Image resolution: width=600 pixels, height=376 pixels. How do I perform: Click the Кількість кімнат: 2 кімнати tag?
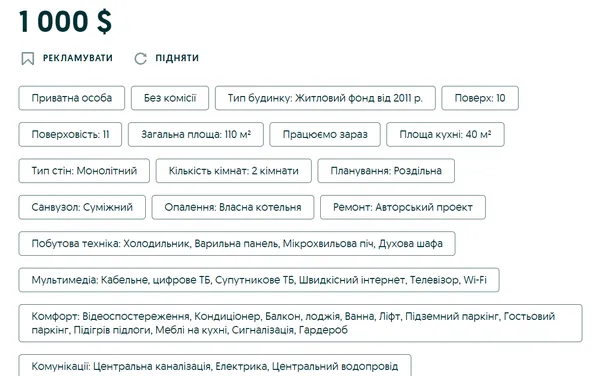point(233,171)
